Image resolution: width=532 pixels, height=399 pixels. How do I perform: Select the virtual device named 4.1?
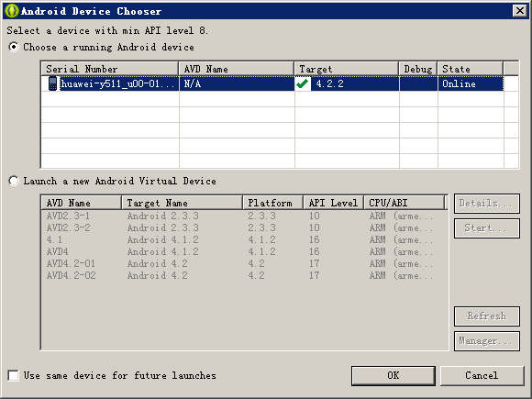(x=244, y=239)
